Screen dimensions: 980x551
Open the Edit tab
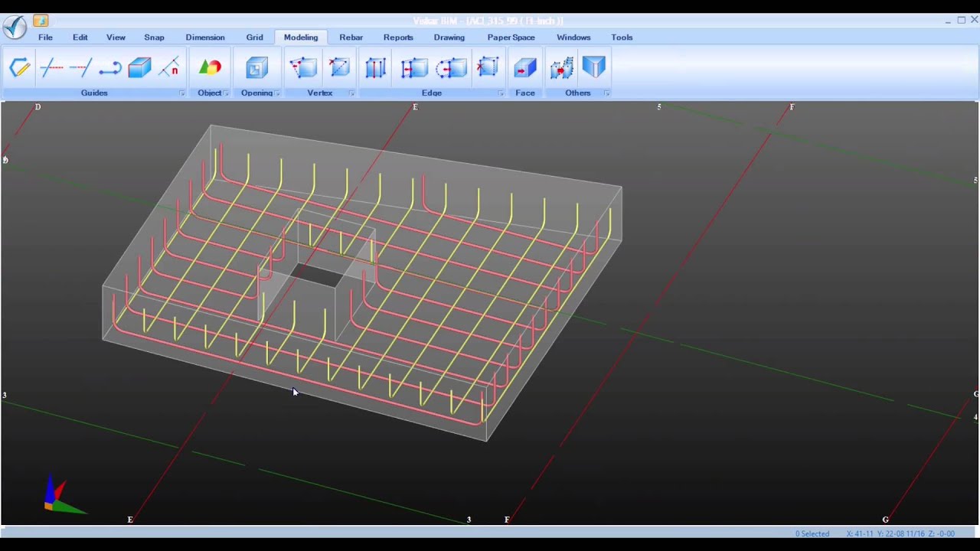point(80,37)
